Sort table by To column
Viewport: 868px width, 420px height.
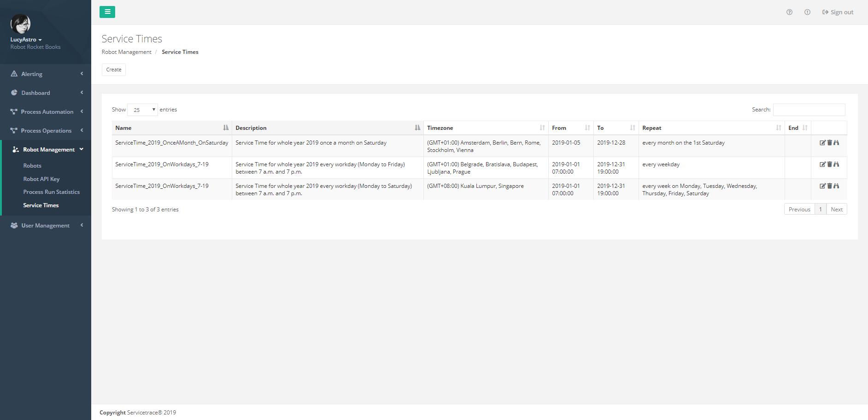coord(616,128)
